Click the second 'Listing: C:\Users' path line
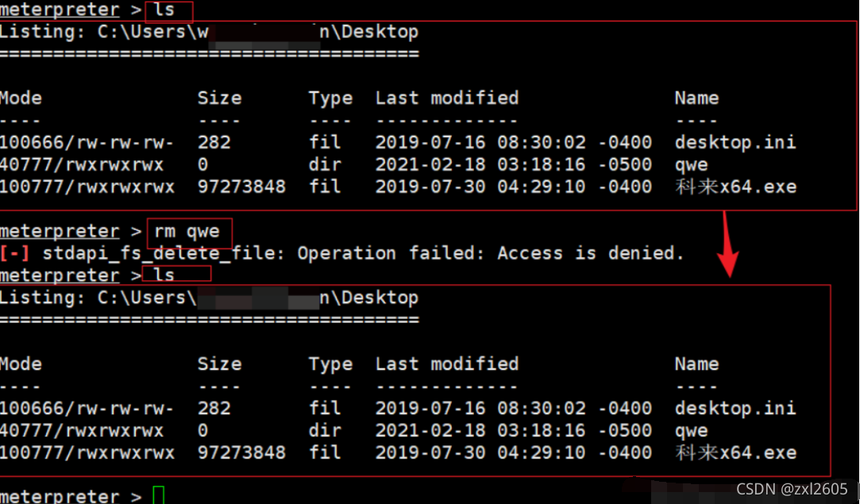 click(209, 298)
